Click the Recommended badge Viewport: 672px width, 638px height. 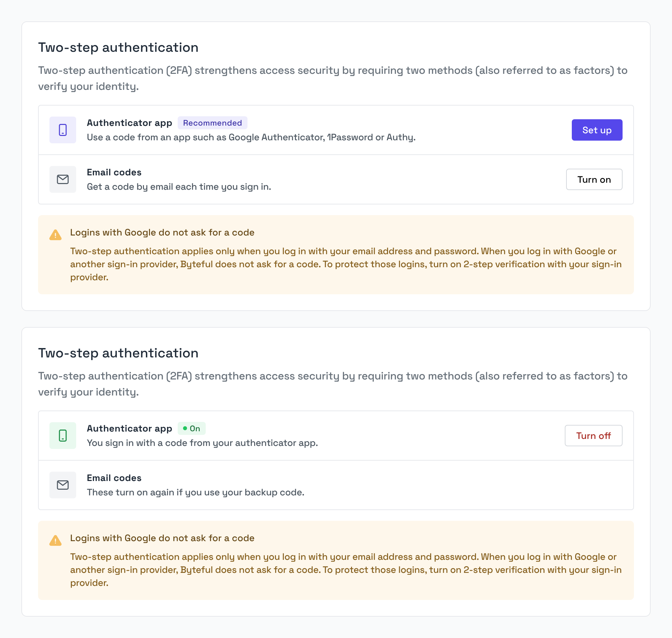click(212, 123)
